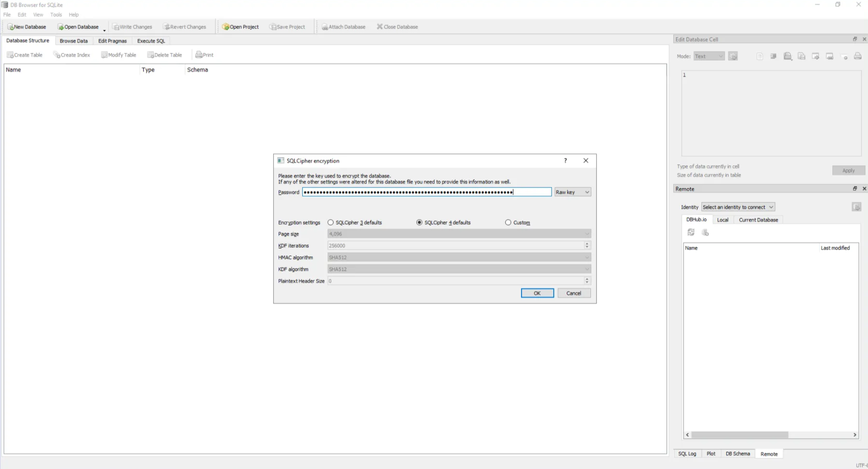
Task: Click the window with arrow export icon
Action: pyautogui.click(x=815, y=56)
